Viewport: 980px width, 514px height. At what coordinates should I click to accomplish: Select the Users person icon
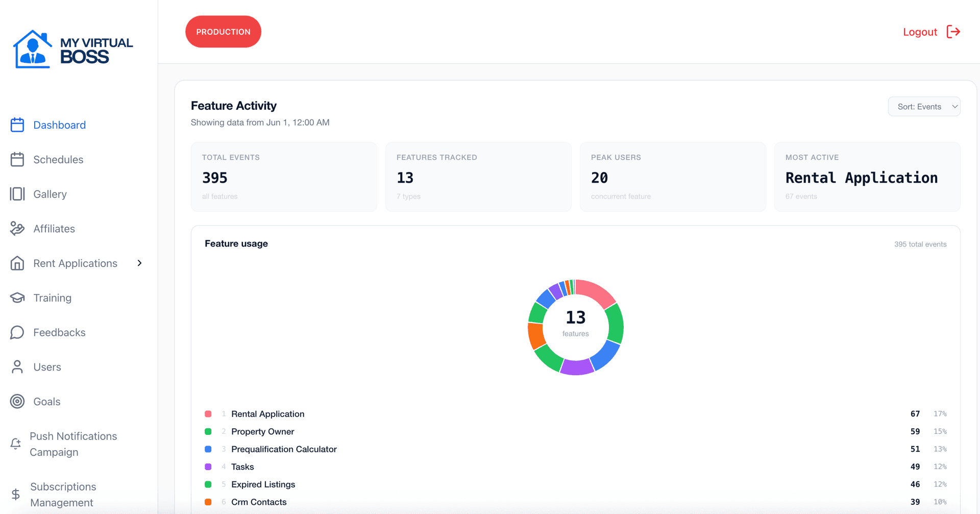[x=17, y=367]
